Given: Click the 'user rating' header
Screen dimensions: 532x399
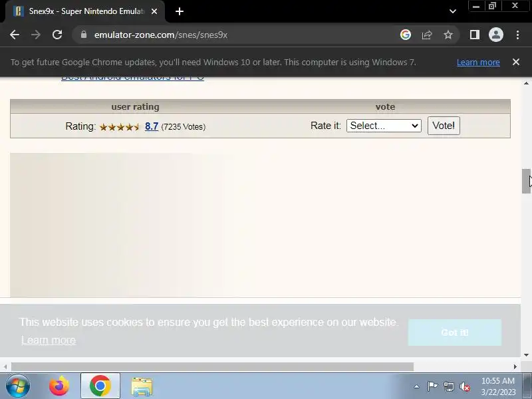Looking at the screenshot, I should [x=135, y=106].
